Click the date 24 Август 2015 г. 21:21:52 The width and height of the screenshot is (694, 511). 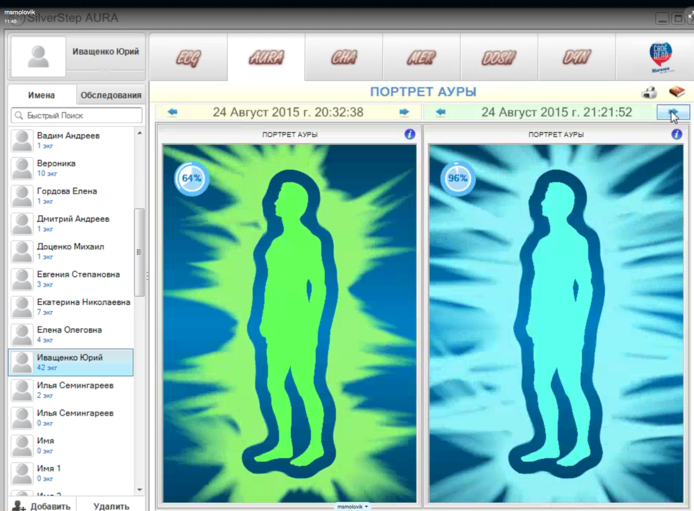[557, 112]
